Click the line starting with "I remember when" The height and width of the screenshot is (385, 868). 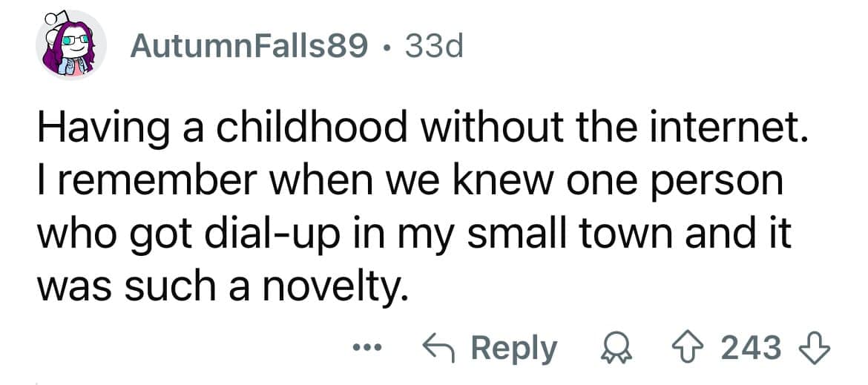pos(410,183)
